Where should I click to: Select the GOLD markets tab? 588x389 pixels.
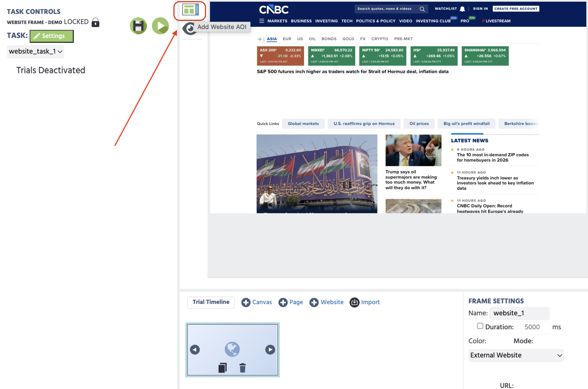tap(348, 39)
